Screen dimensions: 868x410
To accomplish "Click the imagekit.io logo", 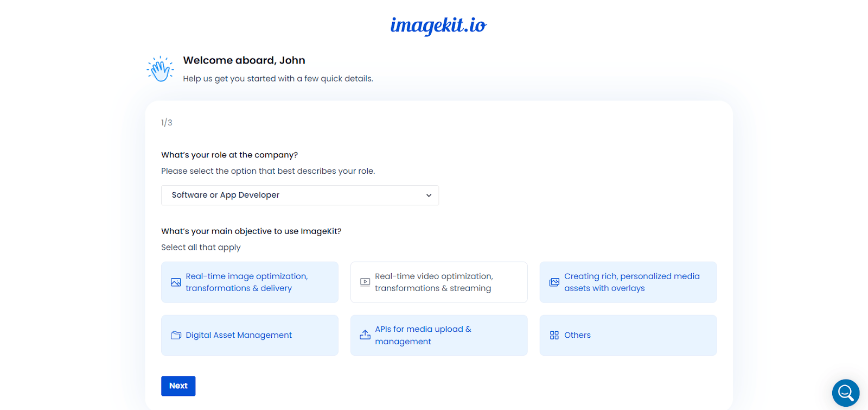I will (438, 25).
